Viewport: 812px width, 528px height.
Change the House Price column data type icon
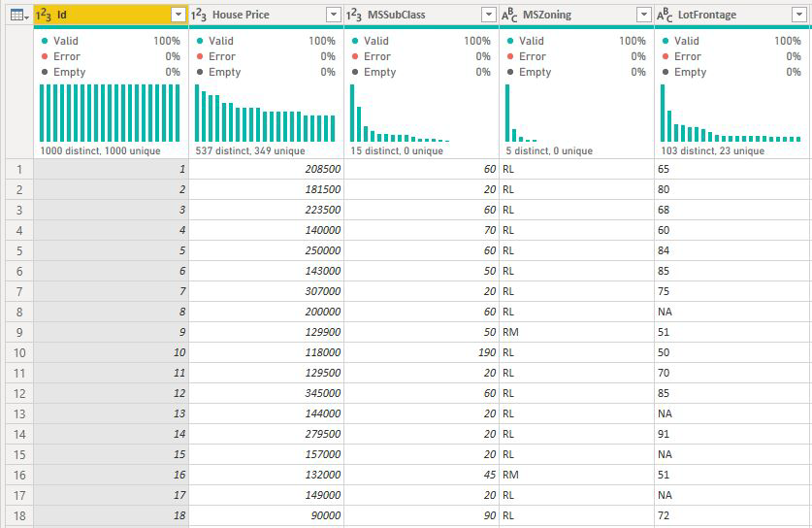click(x=199, y=15)
